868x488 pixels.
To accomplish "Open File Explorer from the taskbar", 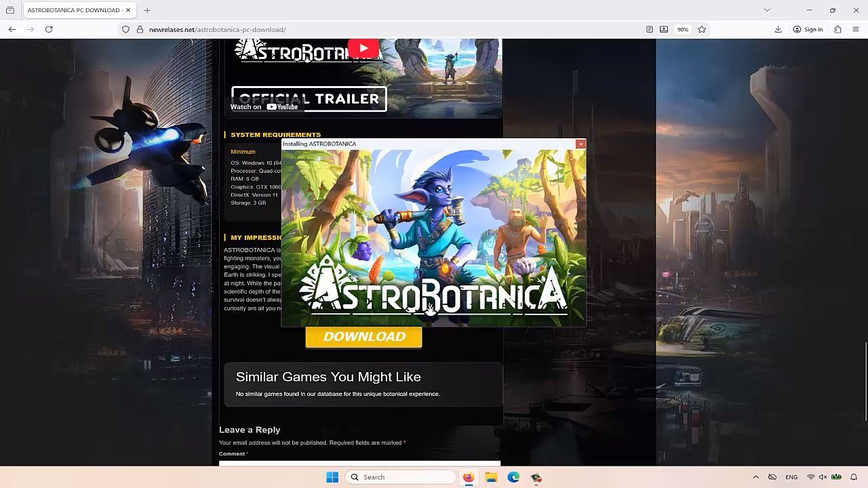I will click(491, 477).
